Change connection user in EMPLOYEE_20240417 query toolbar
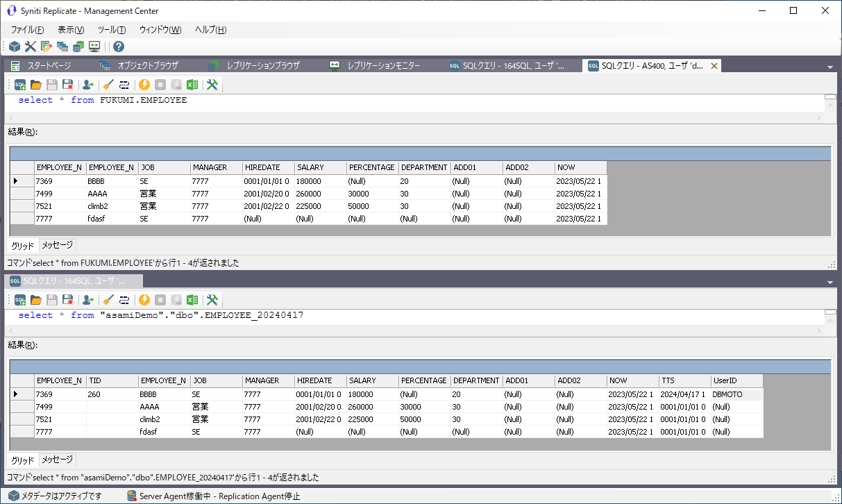 click(x=88, y=300)
